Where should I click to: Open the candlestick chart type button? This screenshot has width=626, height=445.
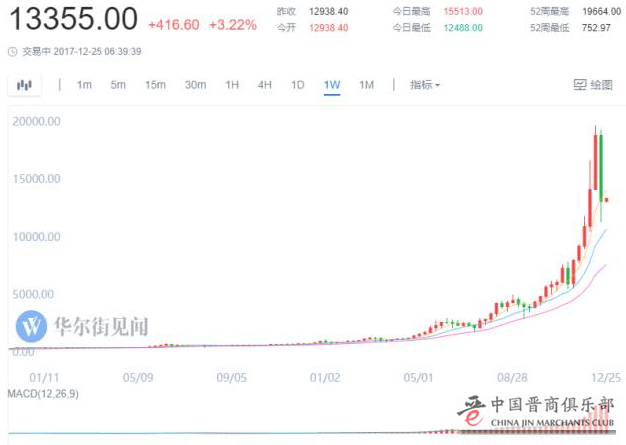(x=26, y=85)
